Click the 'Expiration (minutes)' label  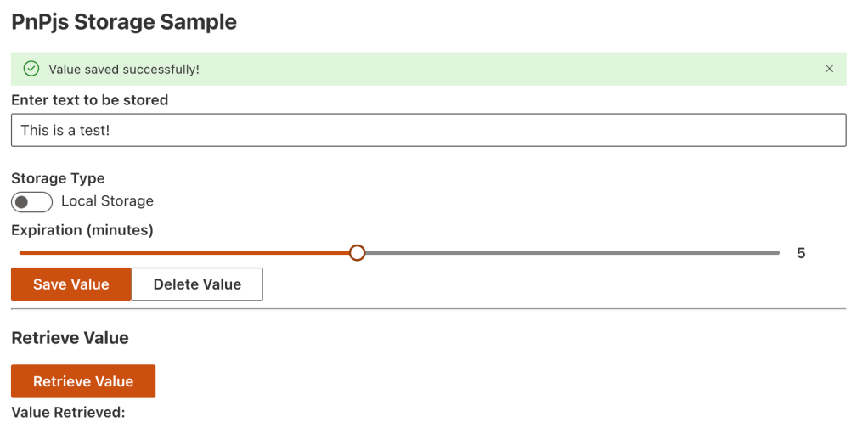[82, 230]
